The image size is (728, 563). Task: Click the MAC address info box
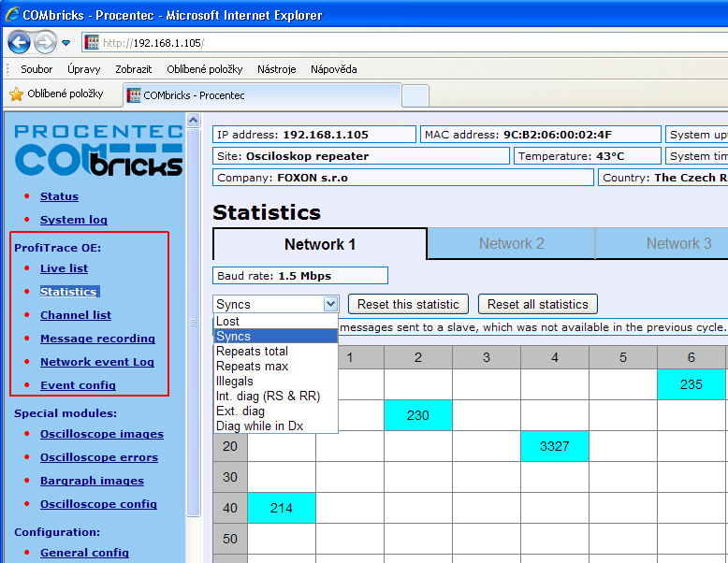541,135
